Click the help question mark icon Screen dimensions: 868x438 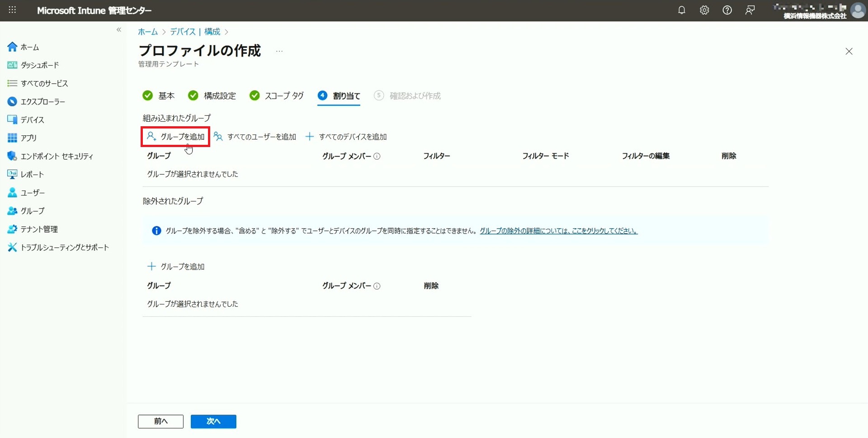click(727, 10)
